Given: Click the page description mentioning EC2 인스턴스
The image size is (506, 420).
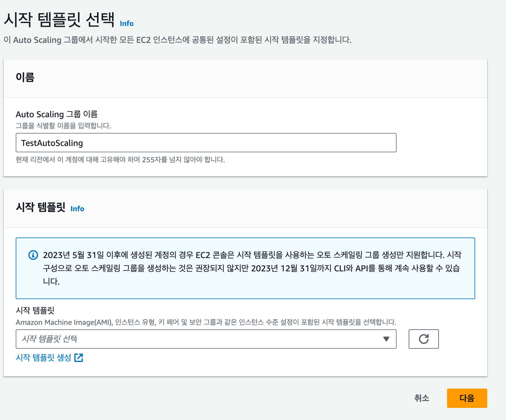Looking at the screenshot, I should [x=177, y=40].
